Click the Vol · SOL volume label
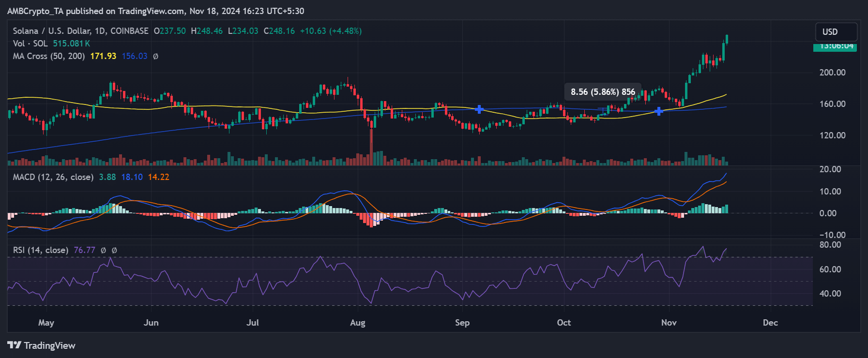This screenshot has width=868, height=358. (x=30, y=44)
